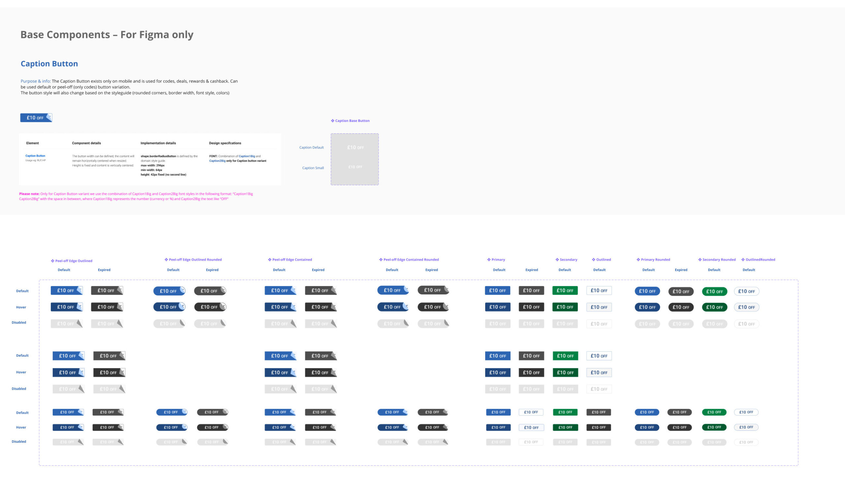Image resolution: width=845 pixels, height=504 pixels.
Task: Select the Caption Small label
Action: [x=313, y=168]
